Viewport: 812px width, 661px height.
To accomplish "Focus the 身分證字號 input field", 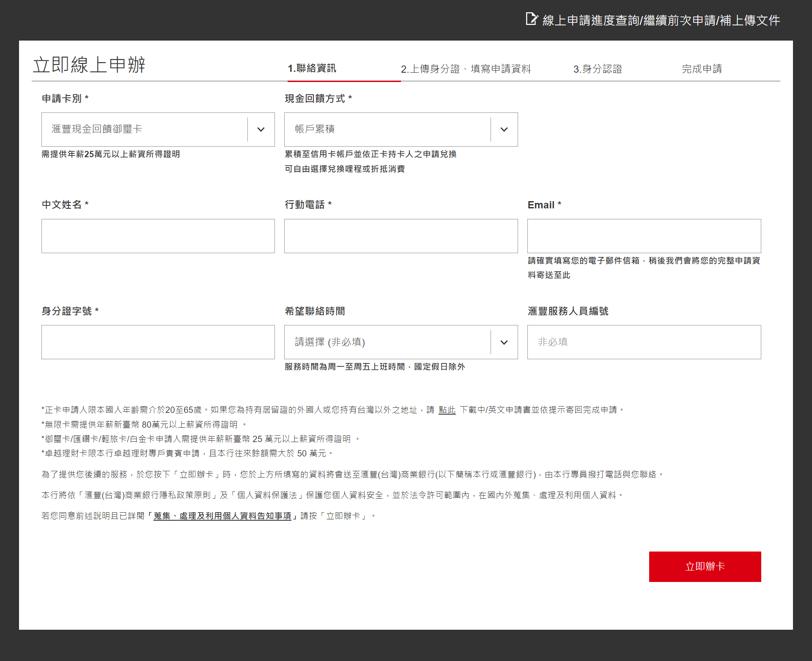I will click(x=158, y=342).
